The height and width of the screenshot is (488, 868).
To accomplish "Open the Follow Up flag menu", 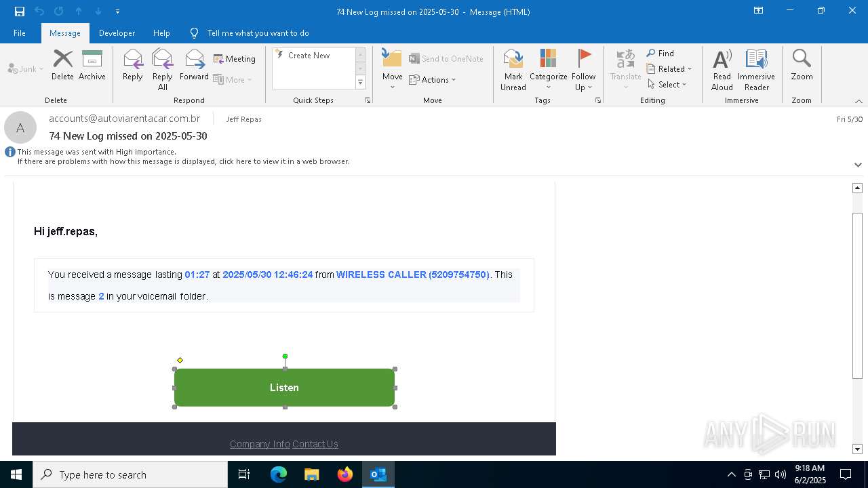I will (x=583, y=70).
